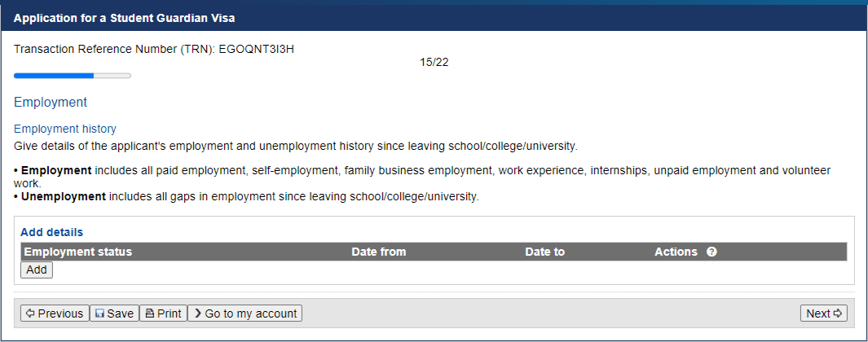
Task: Click the floppy disk icon on Save
Action: point(99,313)
